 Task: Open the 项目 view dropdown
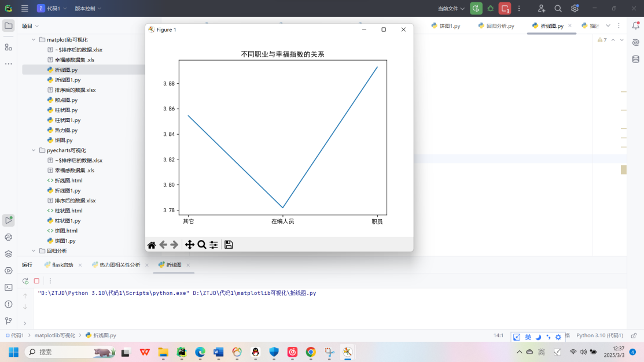pyautogui.click(x=31, y=26)
